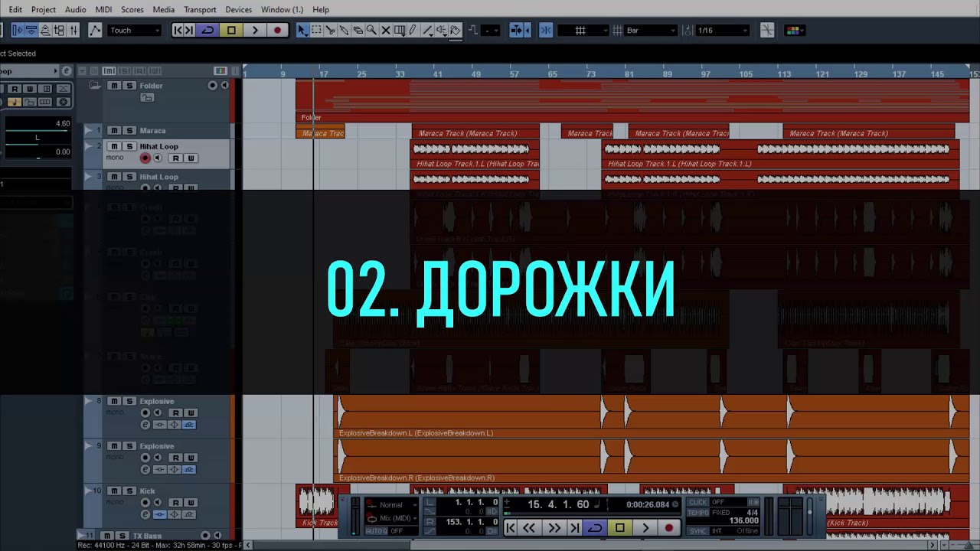Toggle the metronome CLICK button
The height and width of the screenshot is (551, 980).
697,503
